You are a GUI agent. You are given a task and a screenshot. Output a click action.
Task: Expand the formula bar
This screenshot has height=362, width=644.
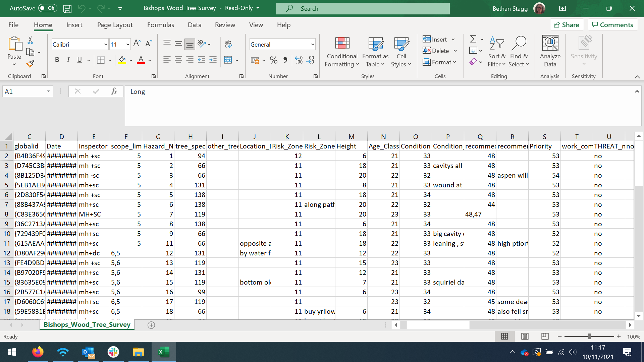click(637, 91)
